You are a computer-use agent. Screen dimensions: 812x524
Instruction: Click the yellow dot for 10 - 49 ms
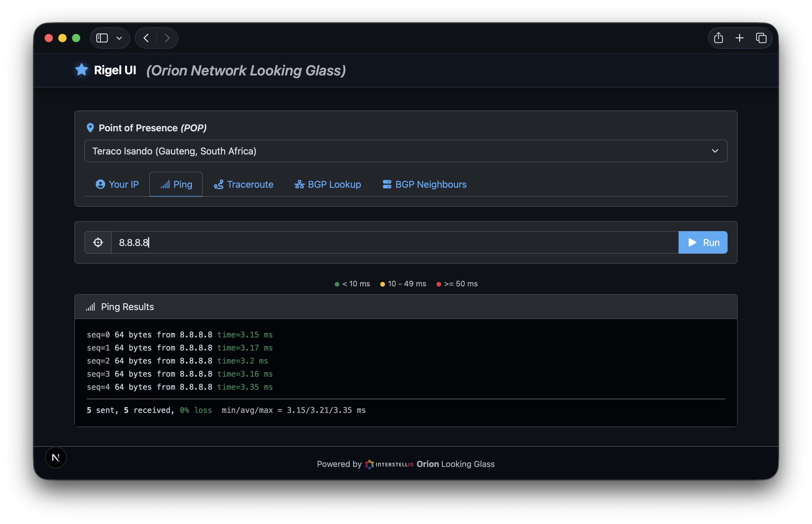click(383, 284)
